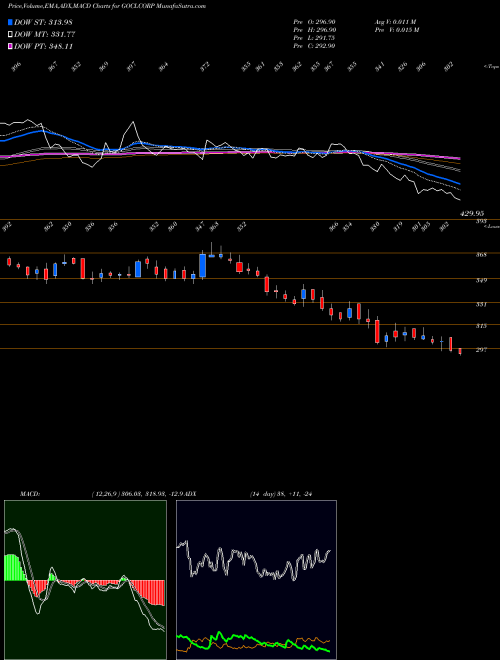The image size is (500, 660).
Task: Click the 396 top label at far left
Action: [x=16, y=67]
